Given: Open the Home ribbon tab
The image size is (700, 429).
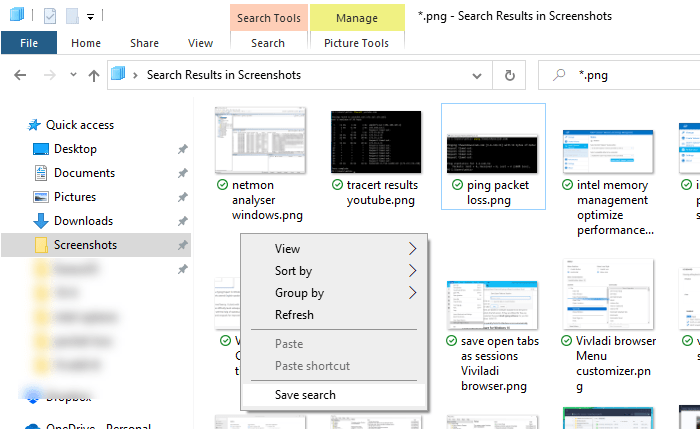Looking at the screenshot, I should (86, 43).
